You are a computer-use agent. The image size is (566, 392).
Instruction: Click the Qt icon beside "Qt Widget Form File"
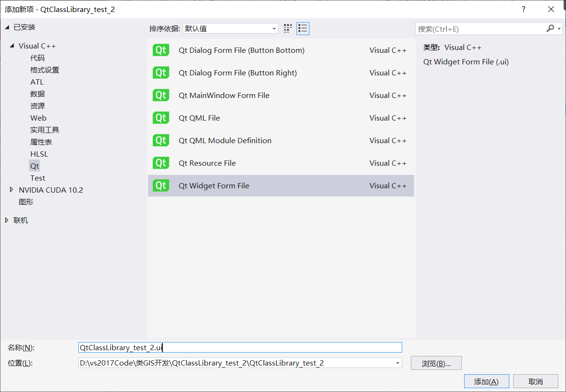click(161, 185)
